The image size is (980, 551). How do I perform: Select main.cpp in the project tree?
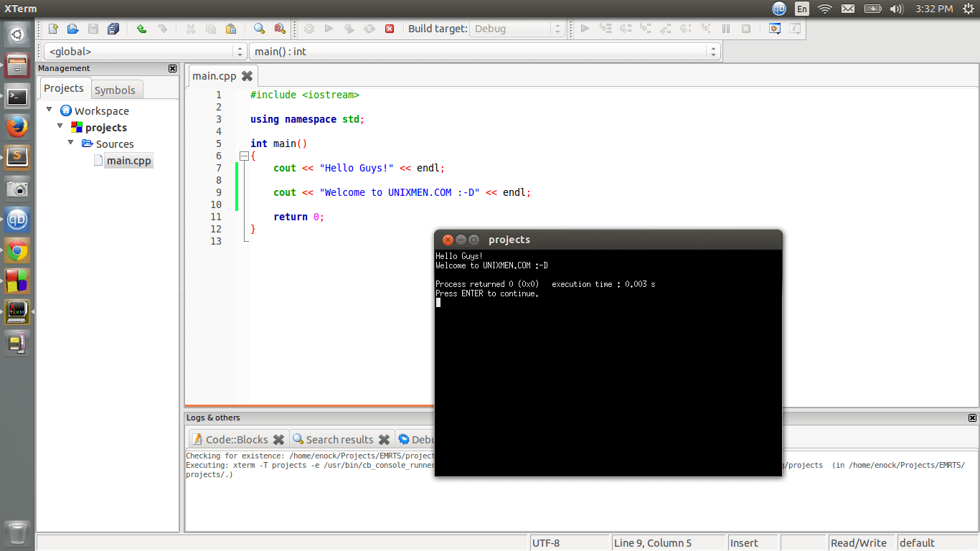pyautogui.click(x=128, y=160)
